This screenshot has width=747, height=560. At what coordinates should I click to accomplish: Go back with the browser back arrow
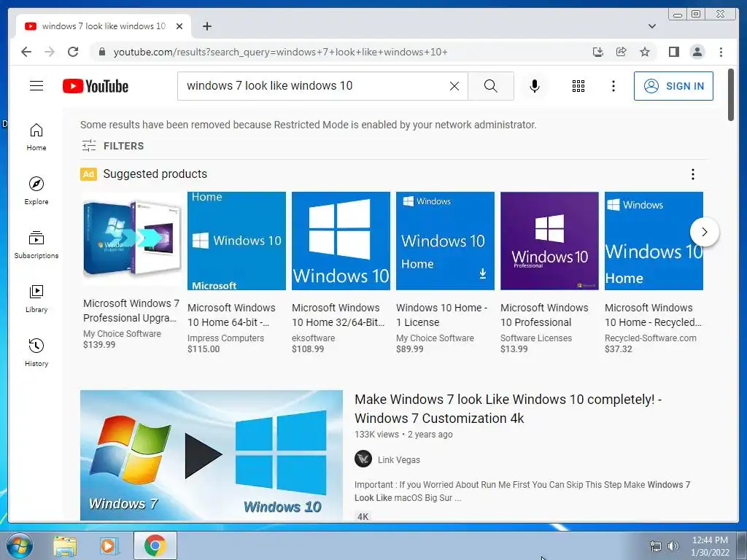click(26, 52)
